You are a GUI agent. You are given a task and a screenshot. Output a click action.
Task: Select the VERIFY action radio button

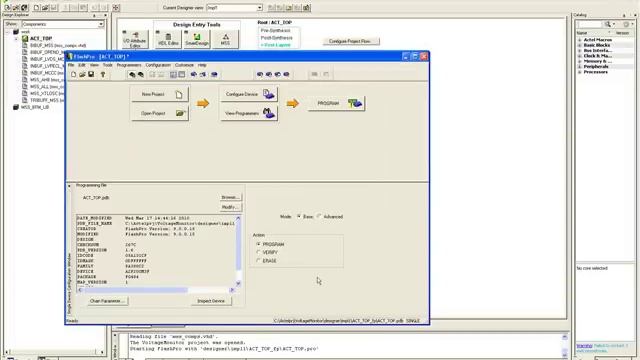coord(258,252)
